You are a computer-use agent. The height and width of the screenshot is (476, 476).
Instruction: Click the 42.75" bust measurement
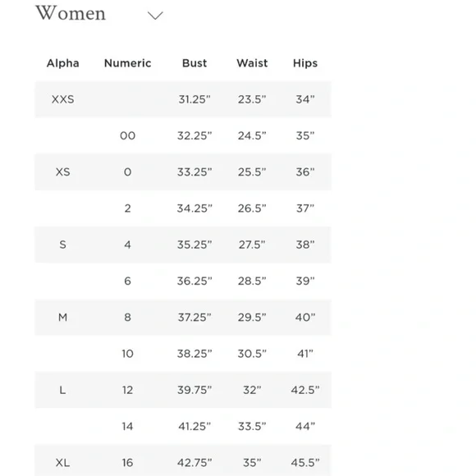195,463
